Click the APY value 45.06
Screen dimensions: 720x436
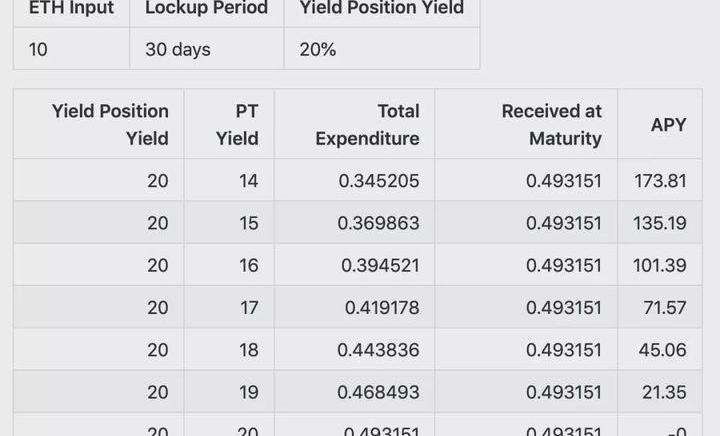point(663,349)
